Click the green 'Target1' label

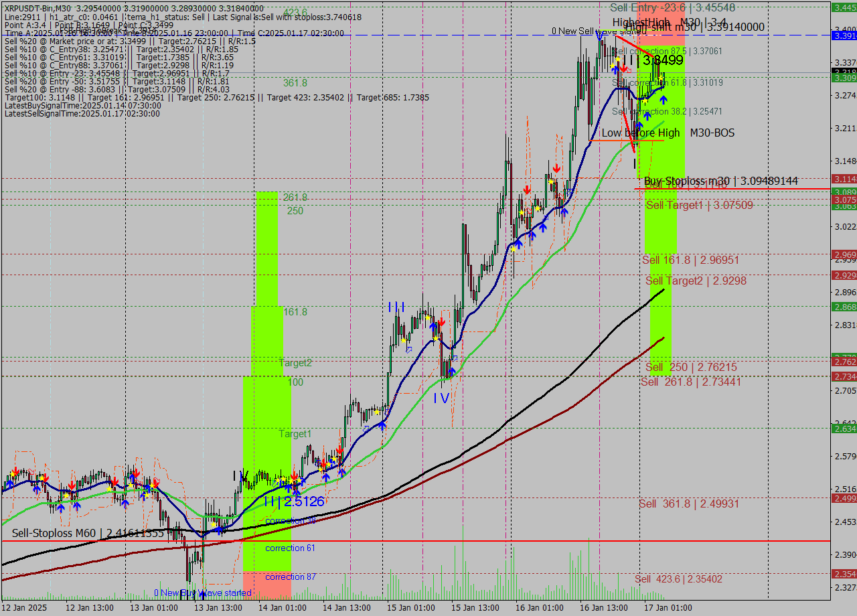pyautogui.click(x=295, y=434)
